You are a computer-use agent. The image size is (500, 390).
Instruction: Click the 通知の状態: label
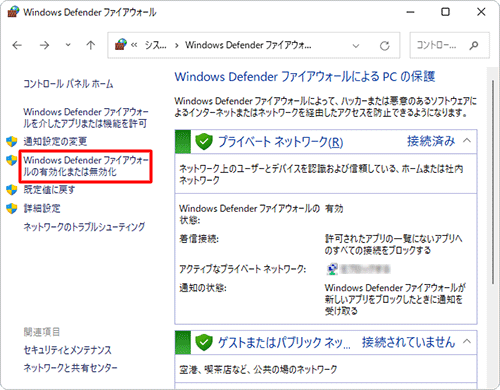point(203,288)
